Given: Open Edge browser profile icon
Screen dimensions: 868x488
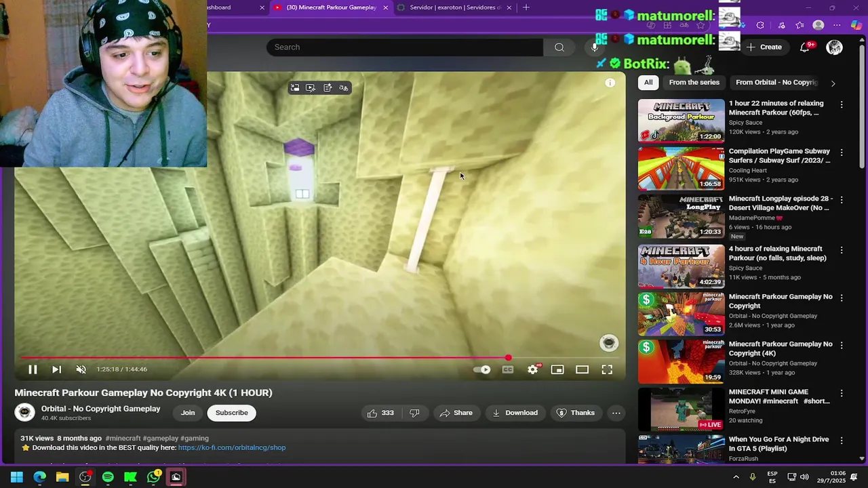Looking at the screenshot, I should 818,25.
